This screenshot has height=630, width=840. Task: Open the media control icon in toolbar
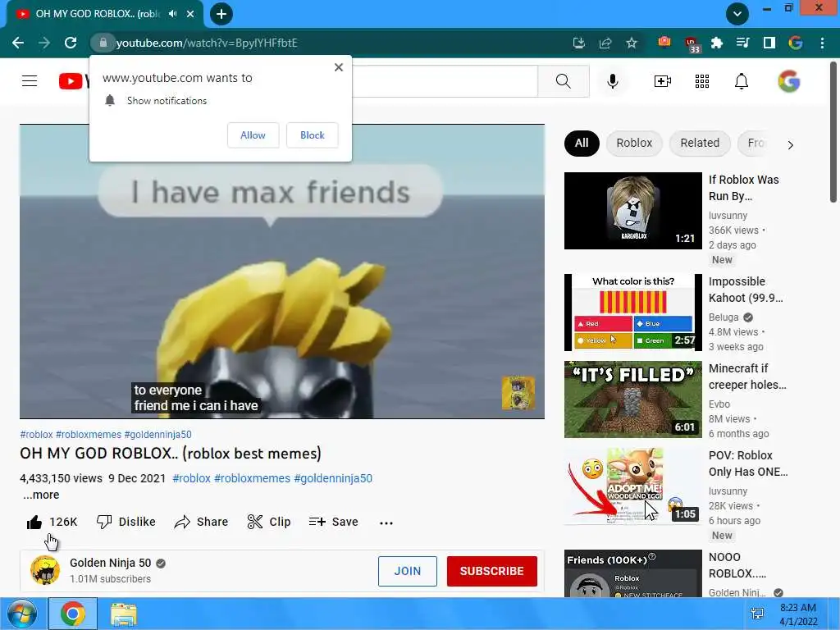tap(743, 43)
